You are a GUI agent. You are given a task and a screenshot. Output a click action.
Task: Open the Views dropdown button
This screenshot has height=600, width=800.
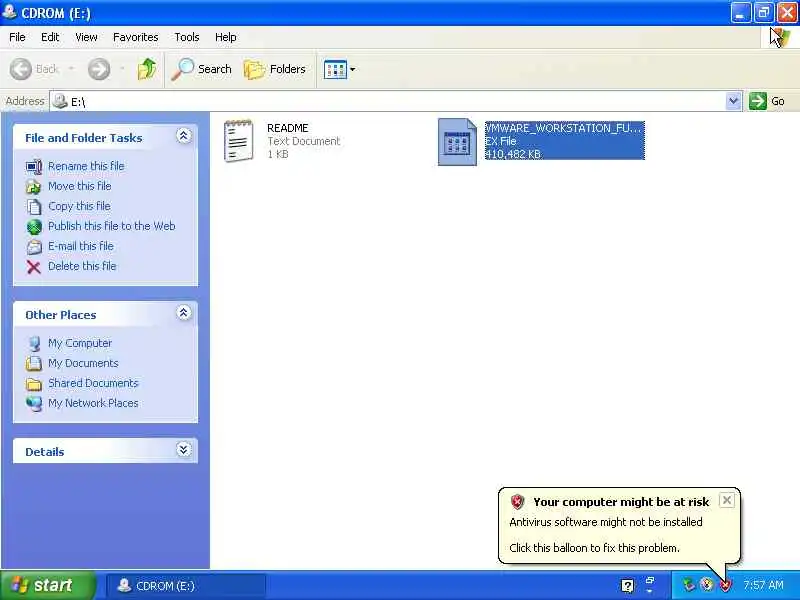click(339, 69)
